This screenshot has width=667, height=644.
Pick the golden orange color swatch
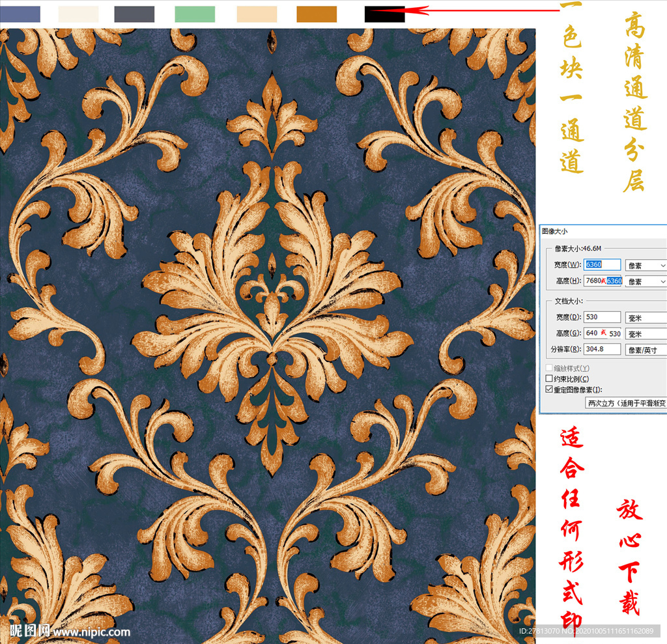pos(317,14)
